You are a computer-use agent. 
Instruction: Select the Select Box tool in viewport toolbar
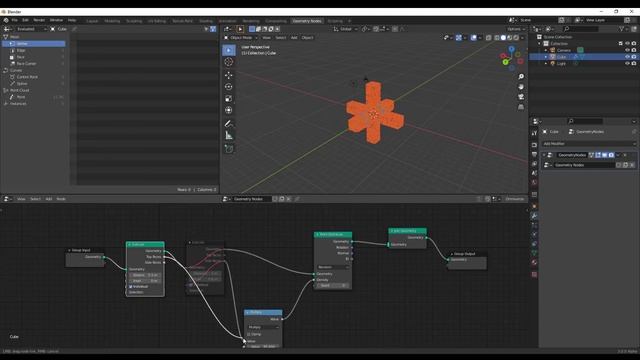click(229, 50)
